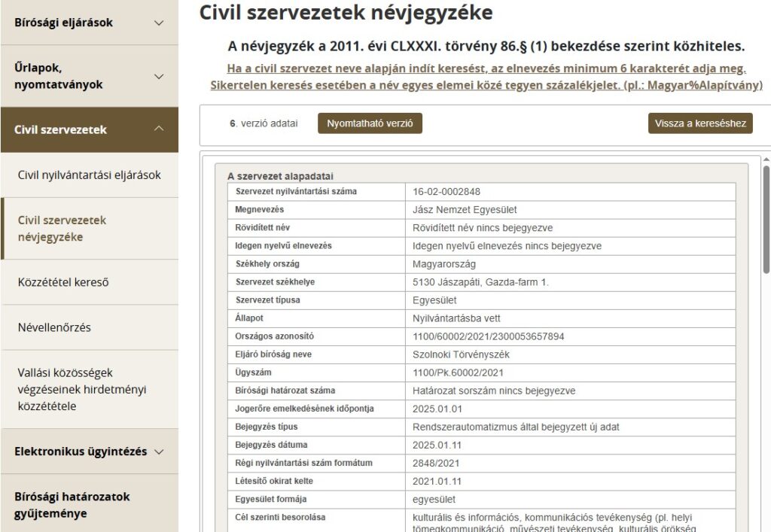Viewport: 771px width, 532px height.
Task: Click the date 2025.01.01
Action: click(x=437, y=409)
